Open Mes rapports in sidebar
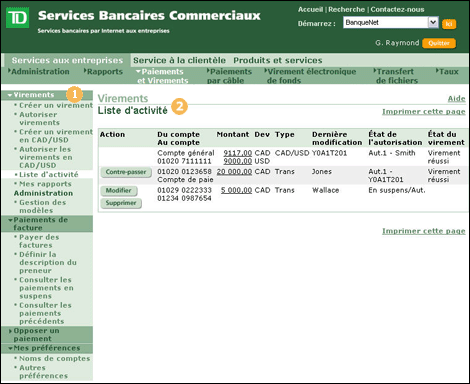This screenshot has width=470, height=384. pyautogui.click(x=45, y=184)
